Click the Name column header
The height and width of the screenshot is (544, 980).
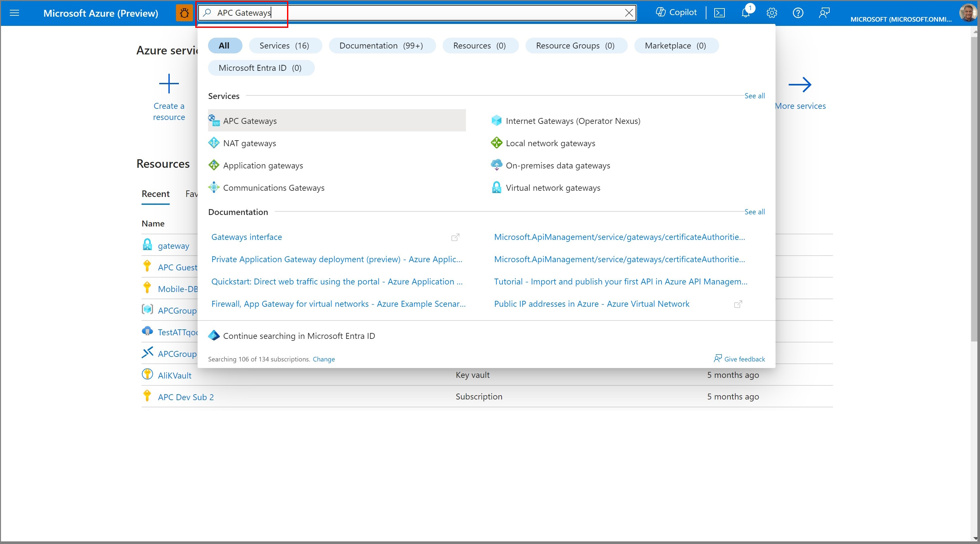[153, 224]
